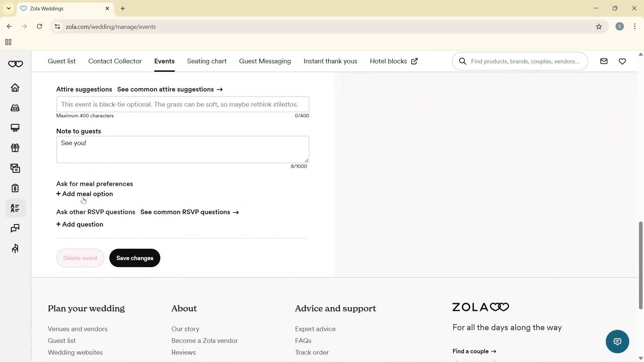644x362 pixels.
Task: Click the Zola hearts logo
Action: point(15,64)
